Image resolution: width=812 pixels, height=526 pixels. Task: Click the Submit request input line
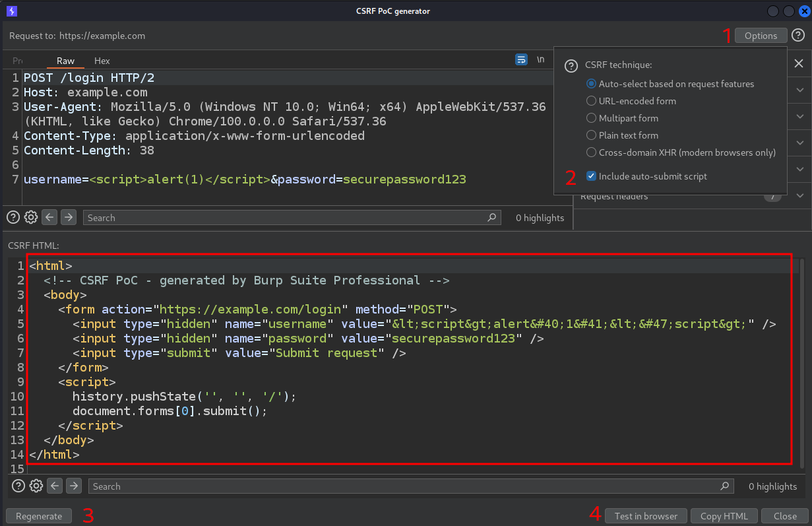239,352
